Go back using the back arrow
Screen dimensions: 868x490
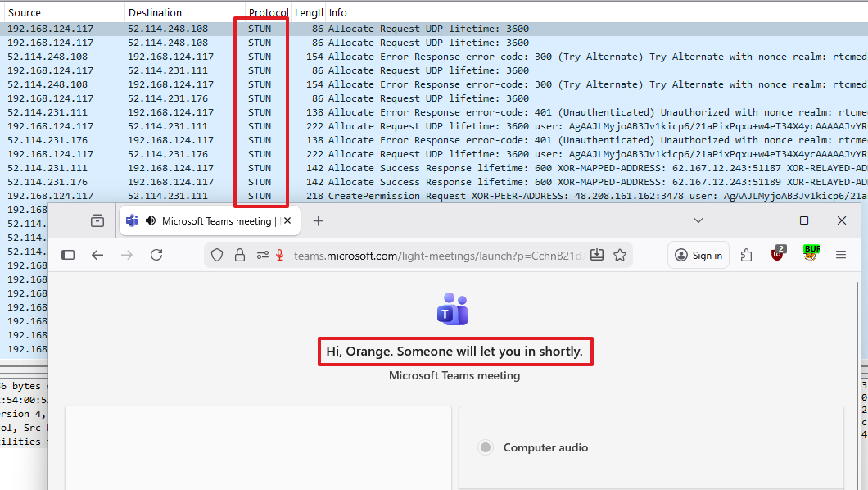click(x=97, y=255)
